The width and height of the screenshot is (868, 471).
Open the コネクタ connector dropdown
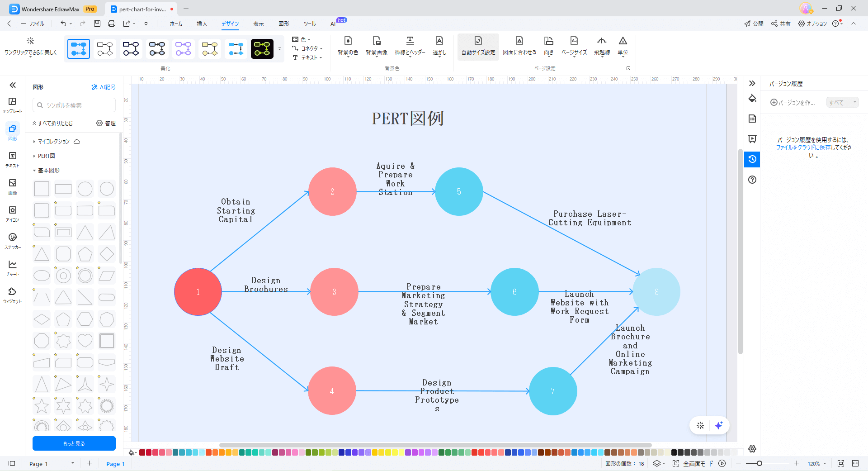[x=307, y=48]
